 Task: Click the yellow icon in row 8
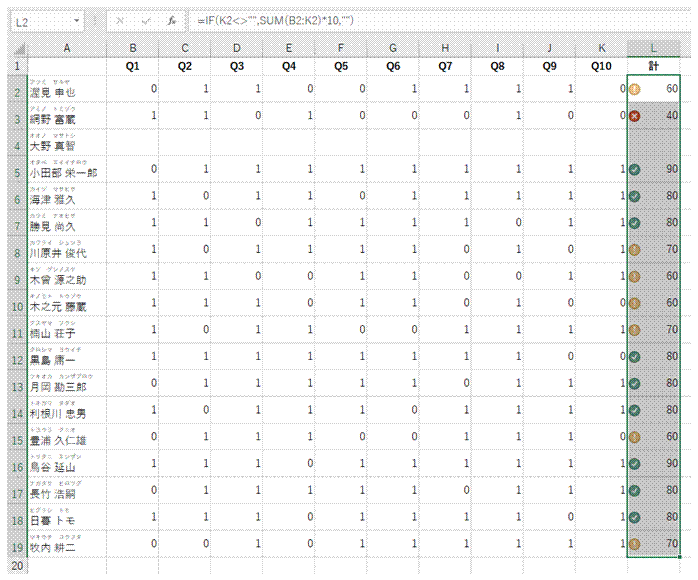point(635,250)
